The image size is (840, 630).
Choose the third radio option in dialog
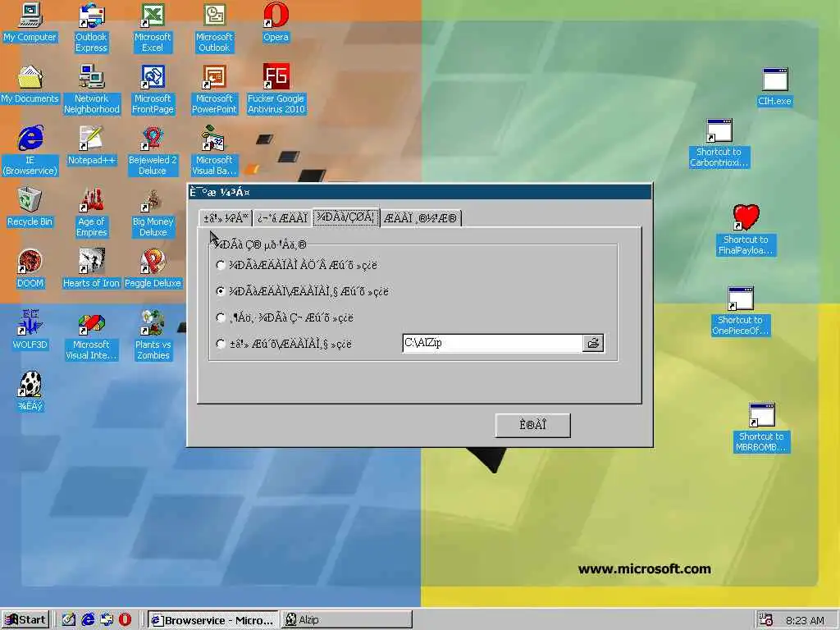point(221,317)
